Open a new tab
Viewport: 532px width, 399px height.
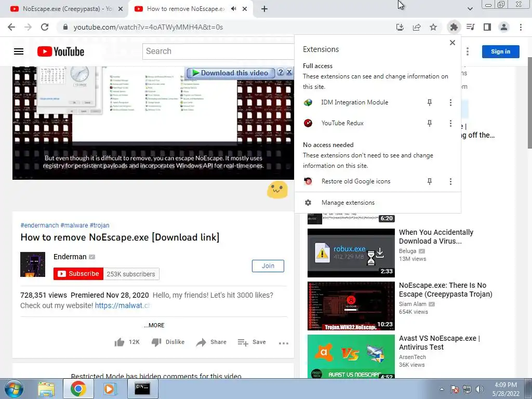coord(264,9)
